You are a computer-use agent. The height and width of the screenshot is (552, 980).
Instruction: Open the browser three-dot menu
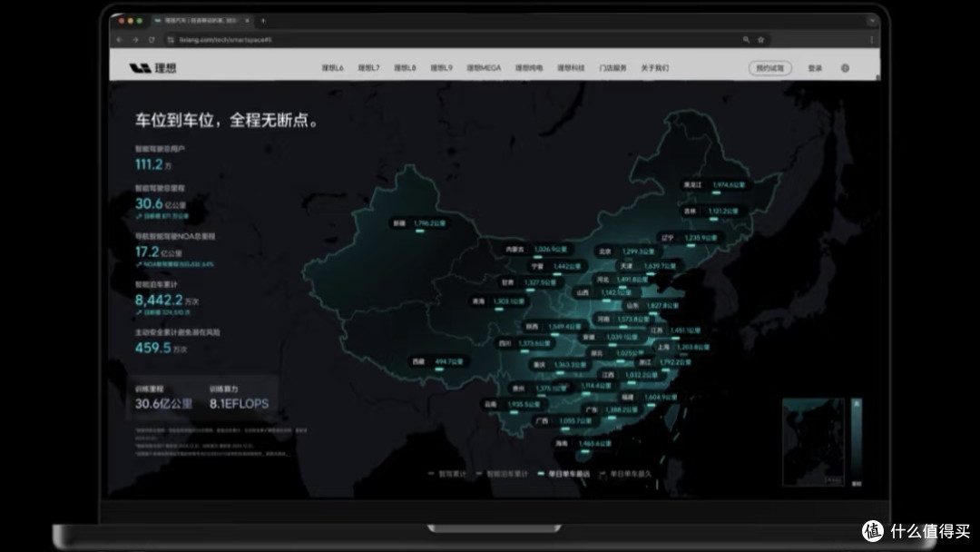point(871,39)
